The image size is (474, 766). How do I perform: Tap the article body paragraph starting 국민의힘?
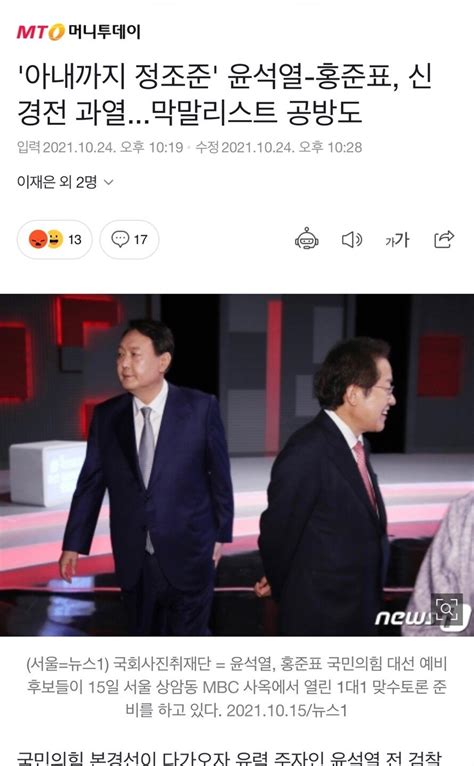click(x=230, y=757)
